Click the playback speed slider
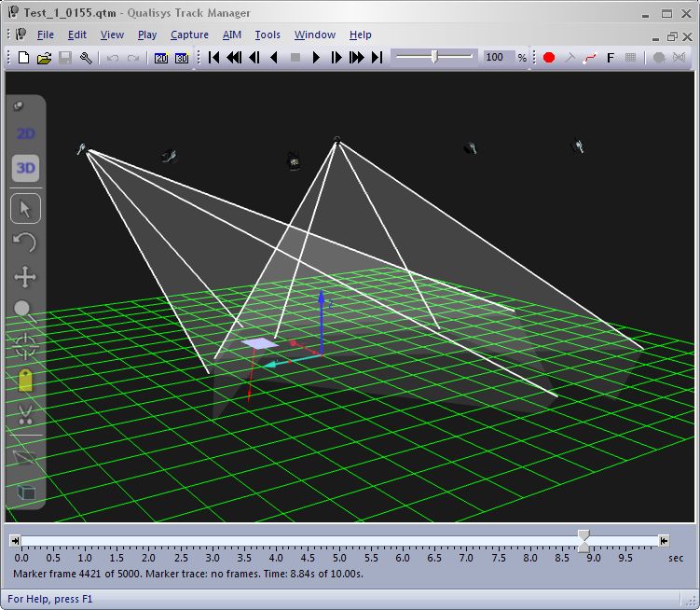 [433, 57]
